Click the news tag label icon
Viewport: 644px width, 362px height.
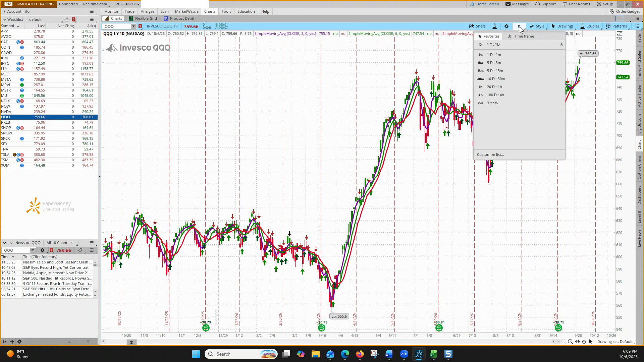coord(80,250)
